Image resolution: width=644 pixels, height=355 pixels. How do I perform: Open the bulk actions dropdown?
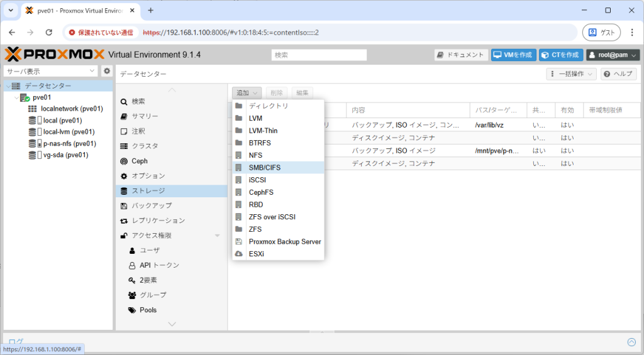point(571,74)
